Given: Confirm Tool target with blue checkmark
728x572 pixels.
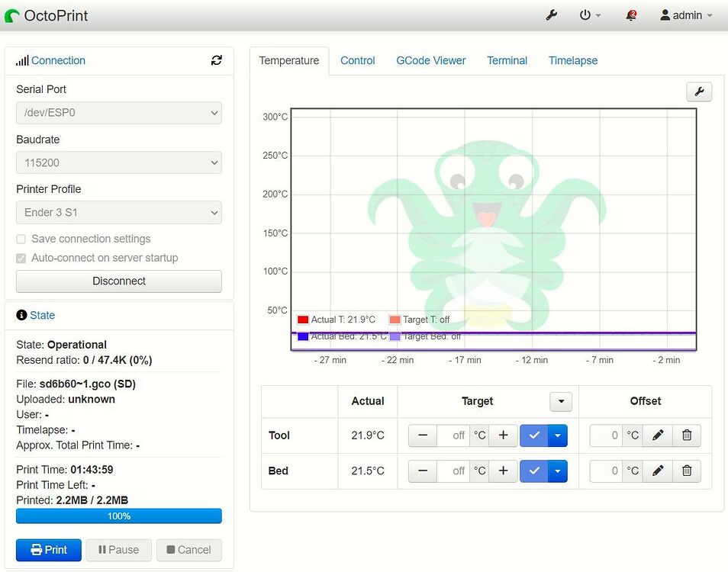Looking at the screenshot, I should tap(533, 435).
